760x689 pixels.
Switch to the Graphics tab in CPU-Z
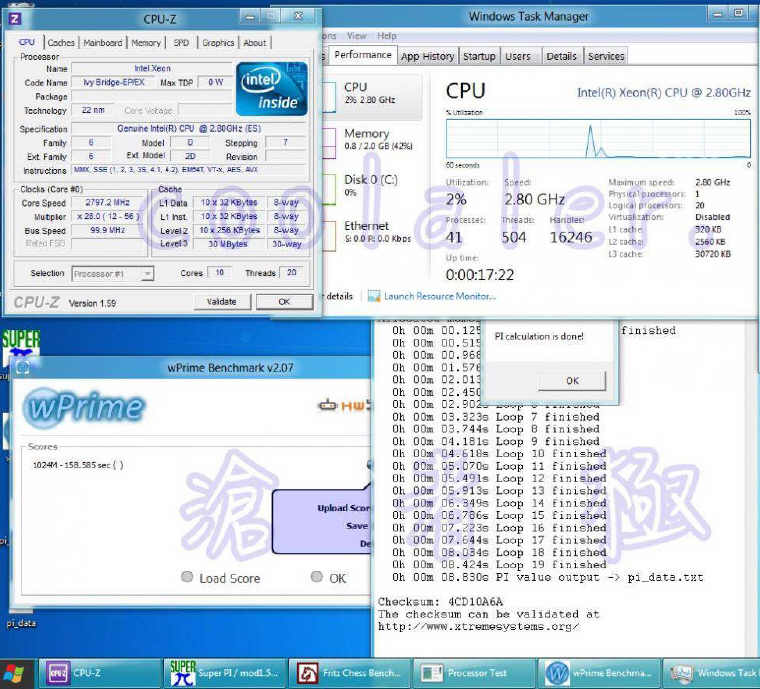pyautogui.click(x=218, y=43)
